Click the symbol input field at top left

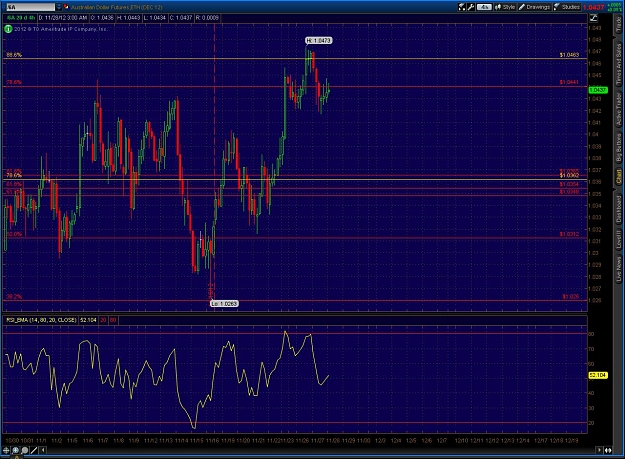point(30,7)
